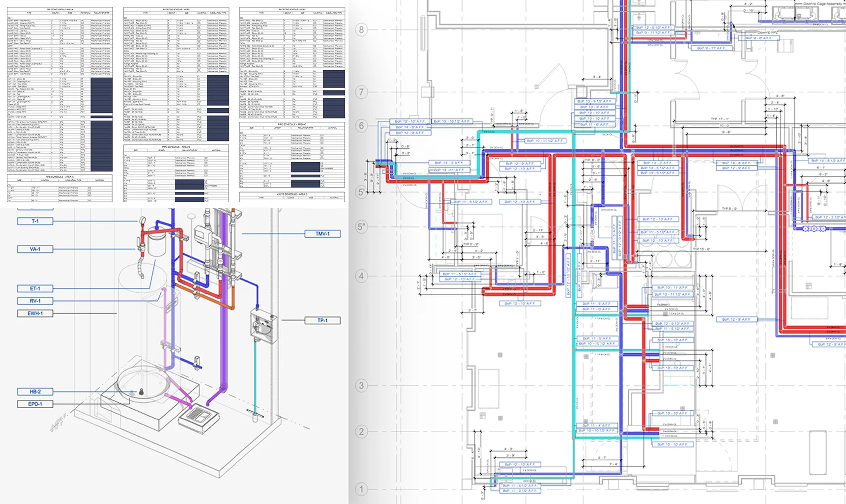Open Pipe Fitting Schedule - Area C title
Viewport: 846px width, 504px height.
tap(292, 9)
